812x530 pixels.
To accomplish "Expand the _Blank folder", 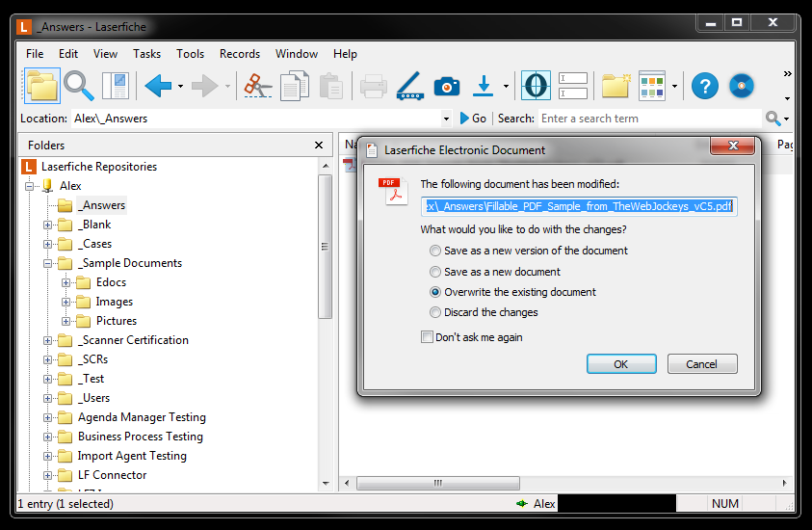I will (47, 225).
